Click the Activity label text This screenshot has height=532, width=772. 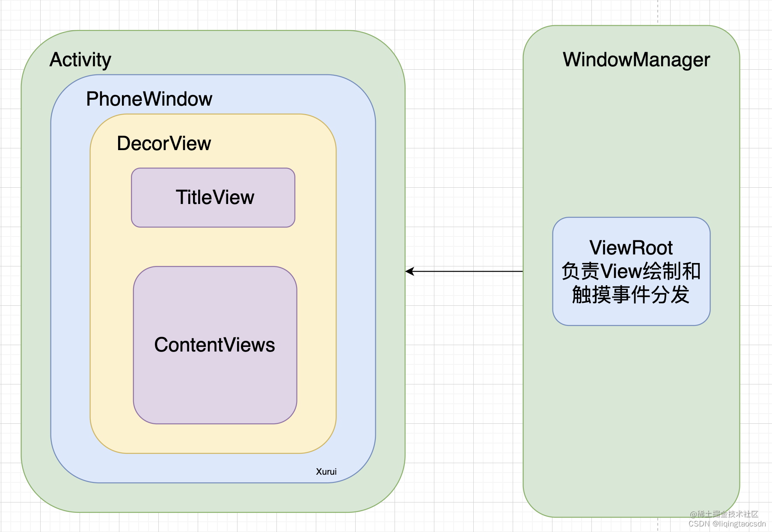80,59
